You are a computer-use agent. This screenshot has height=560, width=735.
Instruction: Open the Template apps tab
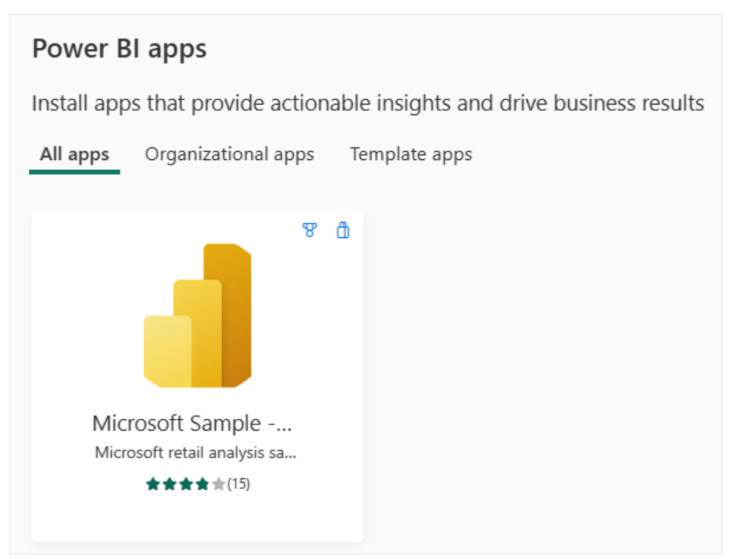[411, 154]
